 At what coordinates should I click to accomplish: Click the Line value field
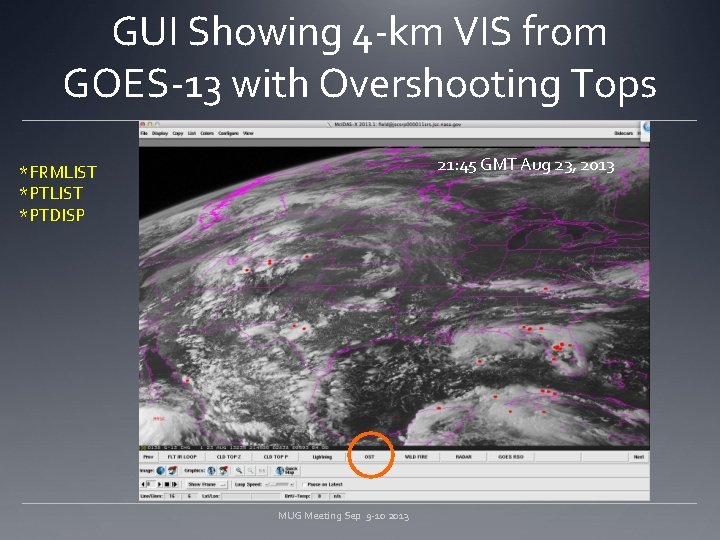point(172,496)
